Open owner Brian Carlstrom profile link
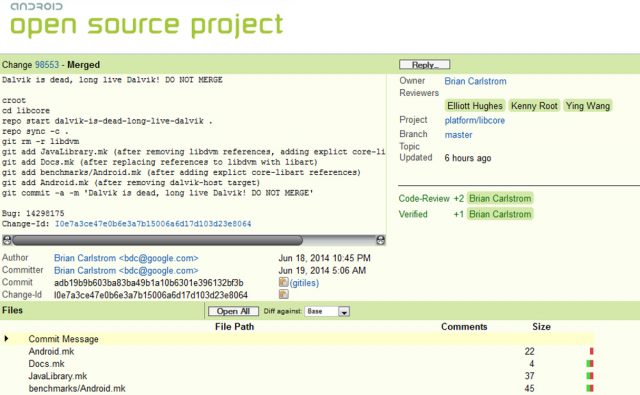 tap(476, 81)
